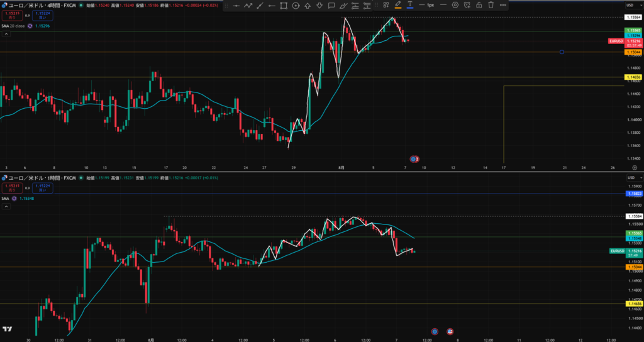Click the economic event marker on 4-hour chart
Viewport: 644px width, 342px height.
[414, 159]
